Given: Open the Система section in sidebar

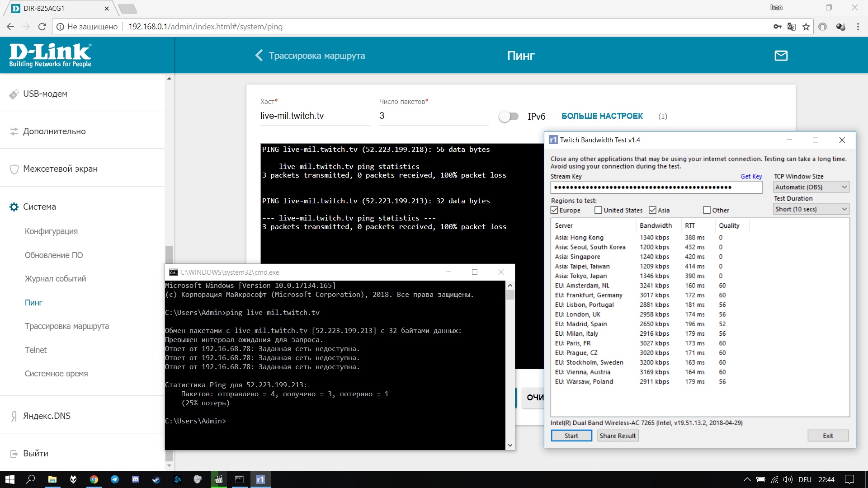Looking at the screenshot, I should (40, 206).
